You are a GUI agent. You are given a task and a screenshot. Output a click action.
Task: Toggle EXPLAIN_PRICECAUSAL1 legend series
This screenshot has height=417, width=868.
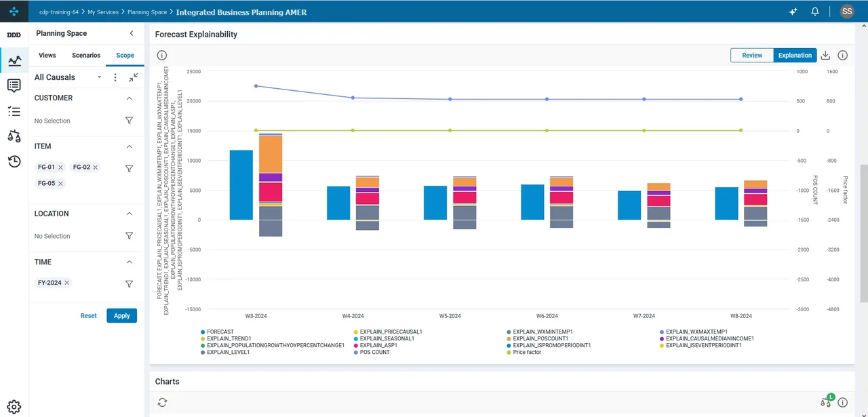point(387,332)
